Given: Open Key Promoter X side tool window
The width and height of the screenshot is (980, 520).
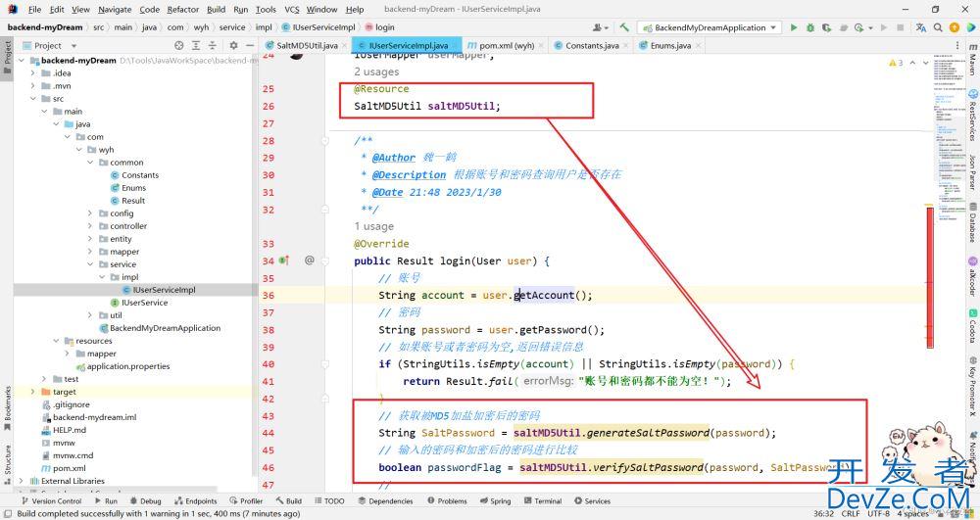Looking at the screenshot, I should pos(973,388).
